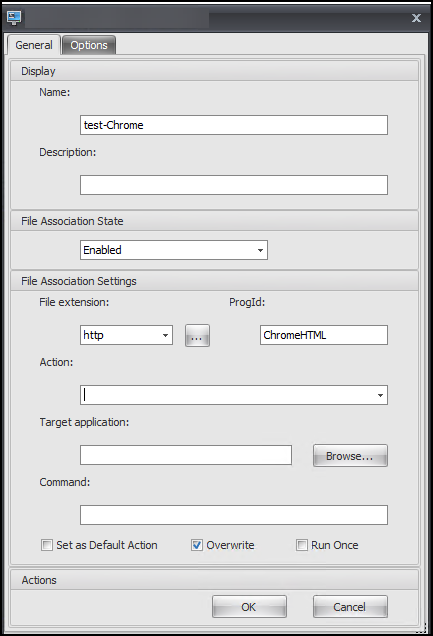
Task: Click the Name field containing test-Chrome
Action: click(x=234, y=125)
